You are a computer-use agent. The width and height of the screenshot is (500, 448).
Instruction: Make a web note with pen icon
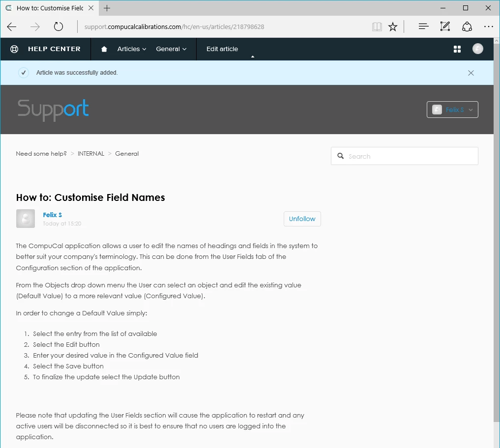(445, 27)
